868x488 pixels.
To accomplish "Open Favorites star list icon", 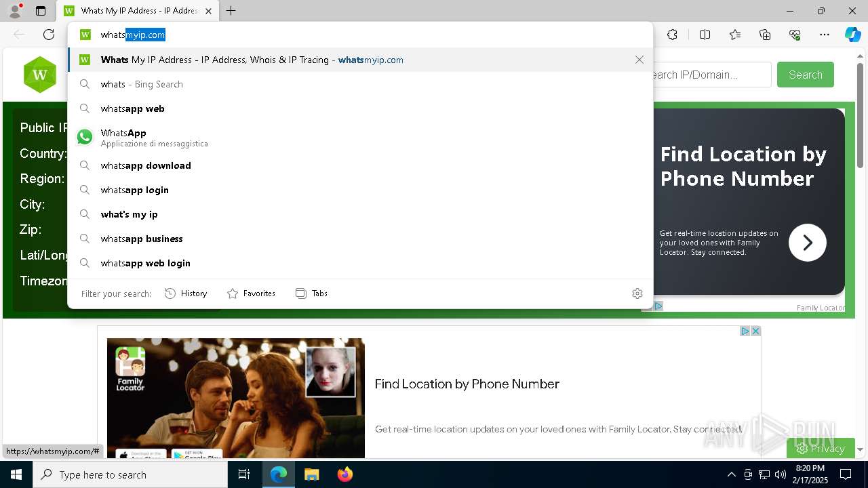I will pyautogui.click(x=735, y=35).
